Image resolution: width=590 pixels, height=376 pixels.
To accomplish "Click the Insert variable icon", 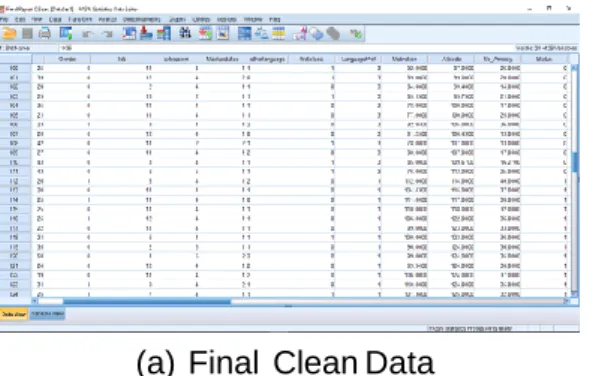I will (223, 33).
